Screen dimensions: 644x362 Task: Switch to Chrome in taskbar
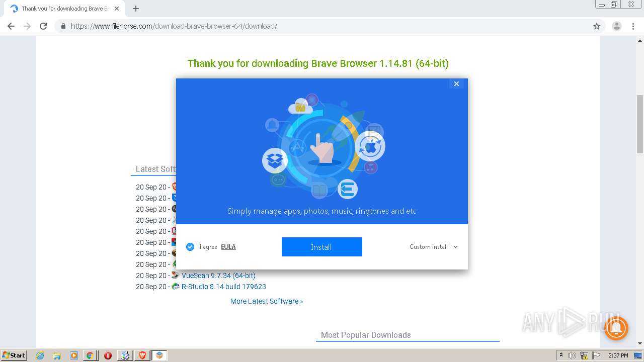tap(90, 355)
